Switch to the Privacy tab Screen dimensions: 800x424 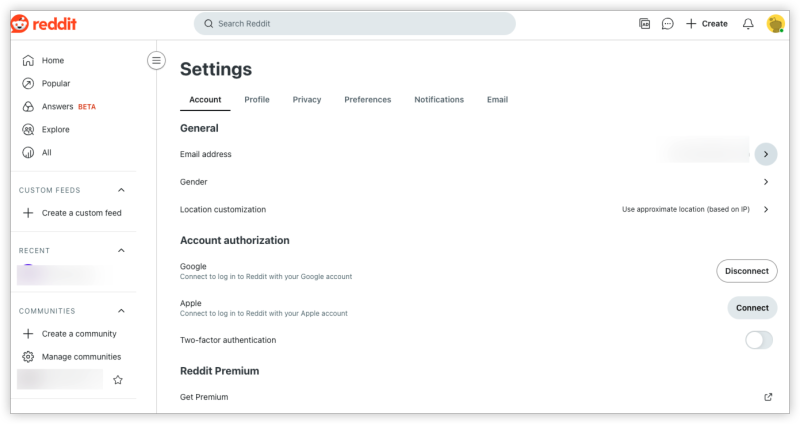point(307,99)
